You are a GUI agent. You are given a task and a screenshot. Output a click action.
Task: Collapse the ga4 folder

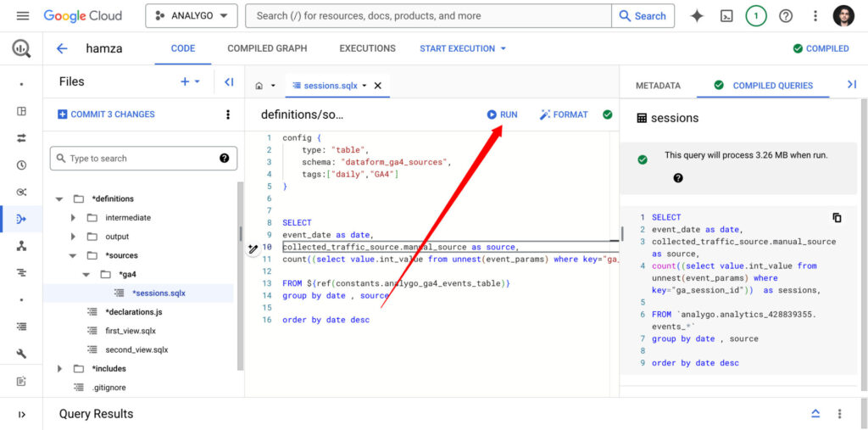click(x=86, y=275)
